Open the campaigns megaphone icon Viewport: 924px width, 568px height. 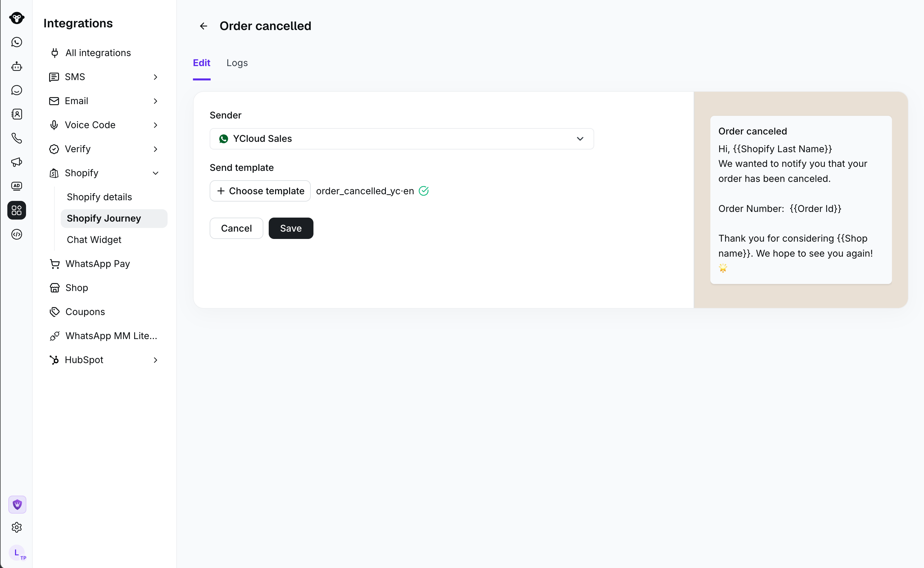point(17,162)
